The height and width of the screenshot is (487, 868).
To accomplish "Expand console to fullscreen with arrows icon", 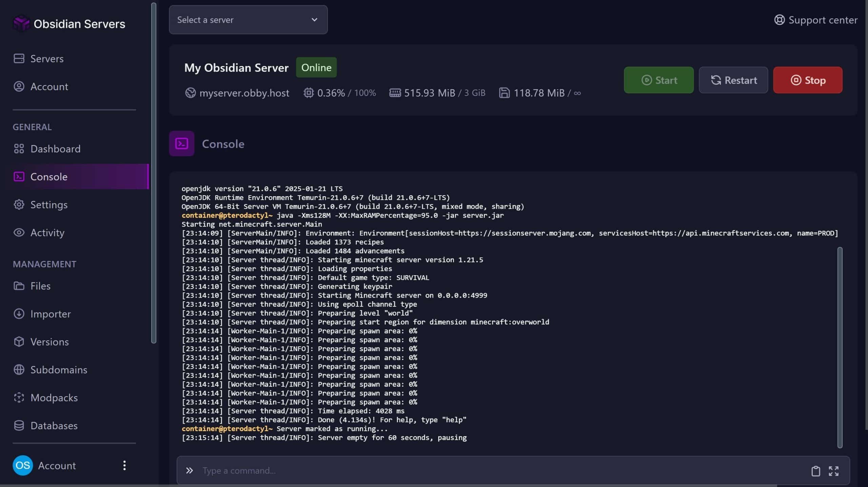I will [834, 471].
